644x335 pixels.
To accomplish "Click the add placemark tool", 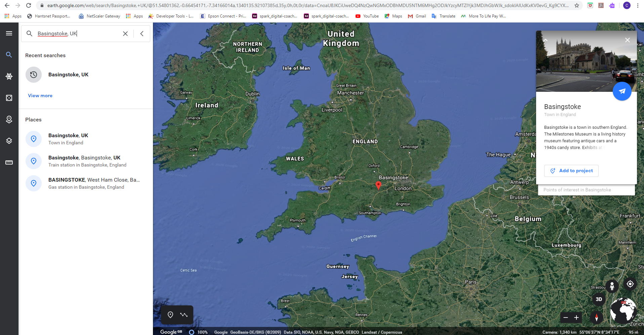I will click(x=170, y=315).
